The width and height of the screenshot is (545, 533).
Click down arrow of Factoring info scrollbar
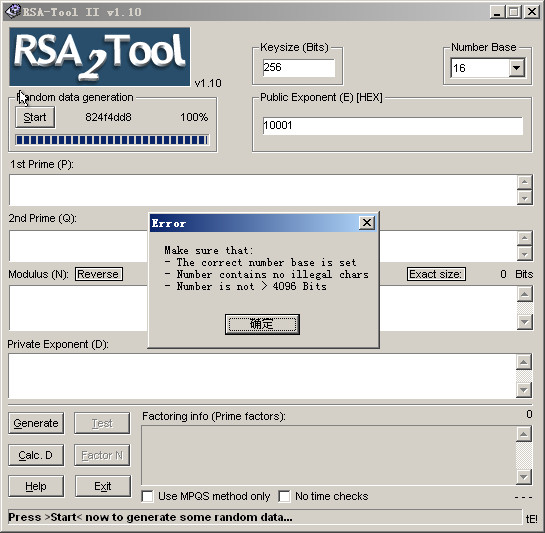(x=524, y=477)
